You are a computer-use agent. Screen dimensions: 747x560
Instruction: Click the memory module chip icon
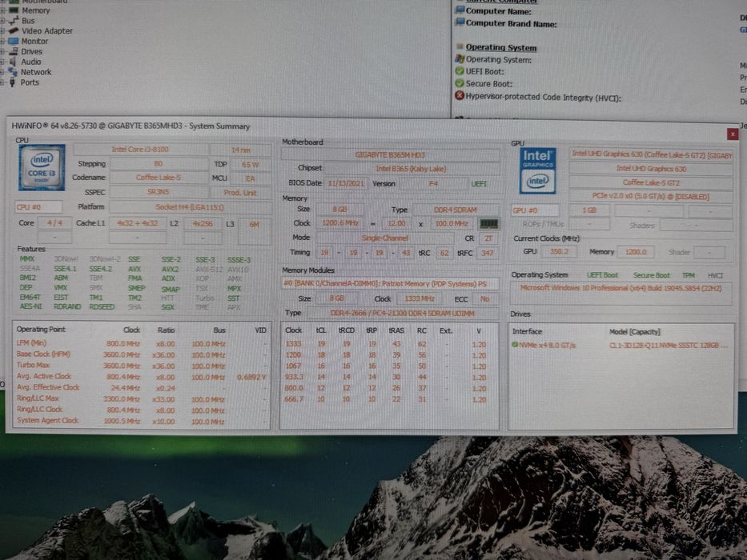tap(488, 224)
